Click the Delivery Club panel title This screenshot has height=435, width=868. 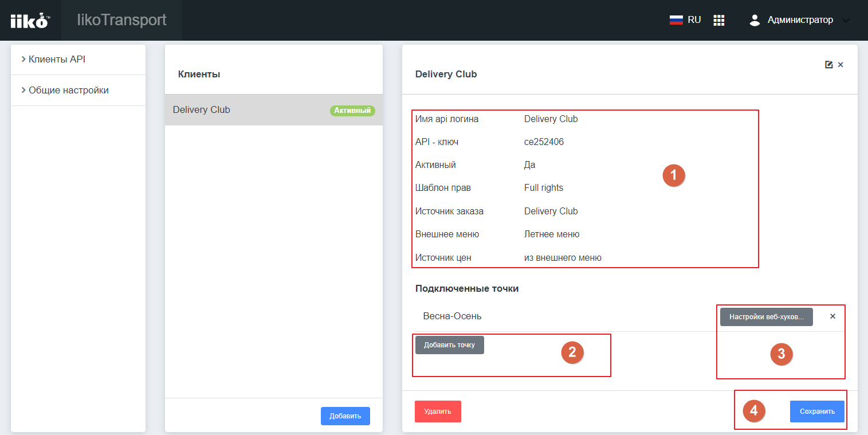click(446, 74)
